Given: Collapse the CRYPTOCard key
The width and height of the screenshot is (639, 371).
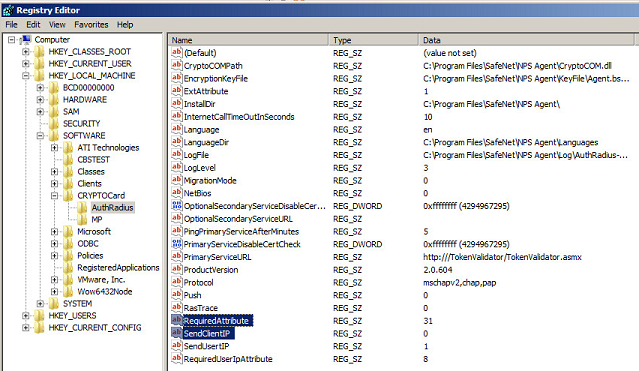Looking at the screenshot, I should pos(54,196).
